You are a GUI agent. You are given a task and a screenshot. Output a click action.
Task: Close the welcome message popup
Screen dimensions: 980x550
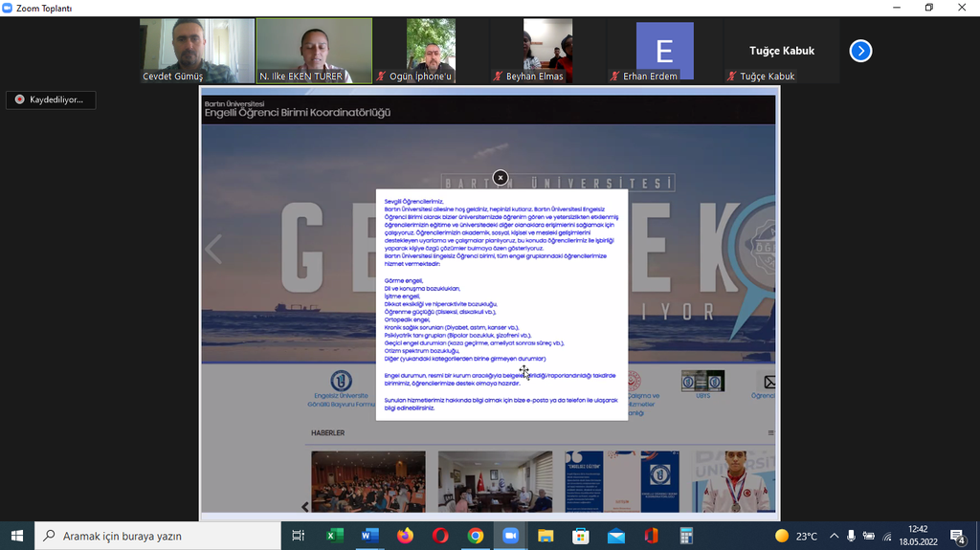(x=500, y=178)
